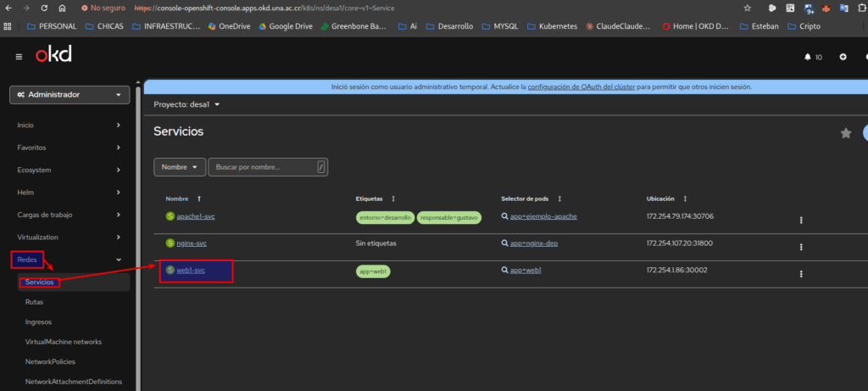Select Rutas in the Redes menu

tap(35, 301)
